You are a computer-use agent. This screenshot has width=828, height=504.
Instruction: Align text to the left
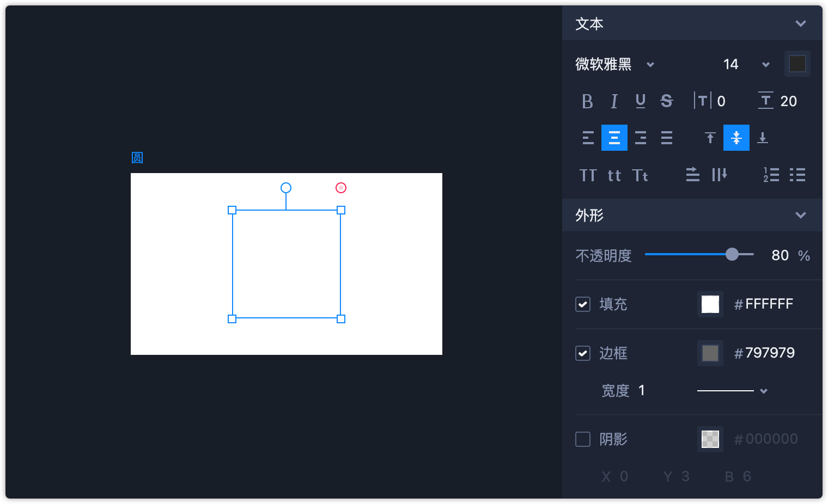tap(588, 138)
